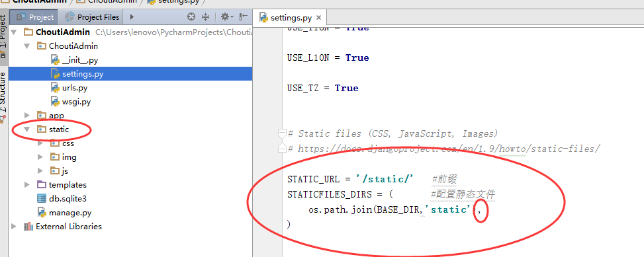644x257 pixels.
Task: Collapse the static folder
Action: pyautogui.click(x=27, y=129)
